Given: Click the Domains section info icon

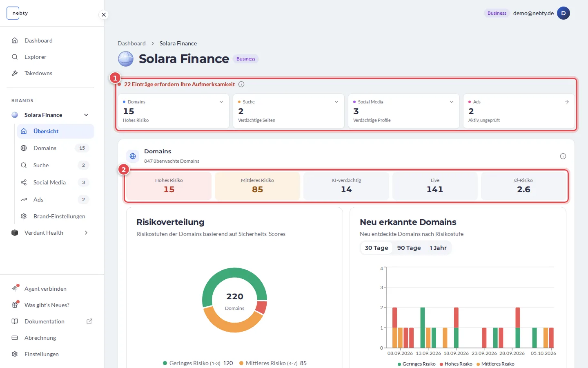Looking at the screenshot, I should coord(563,156).
